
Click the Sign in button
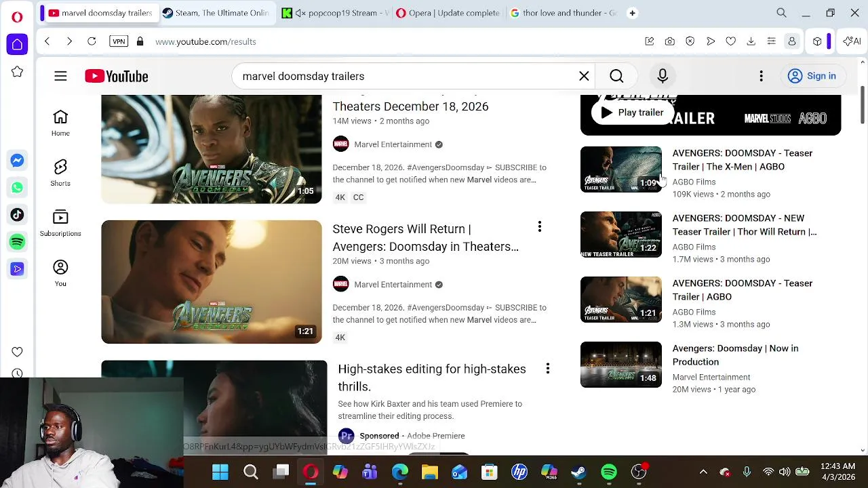[x=812, y=76]
